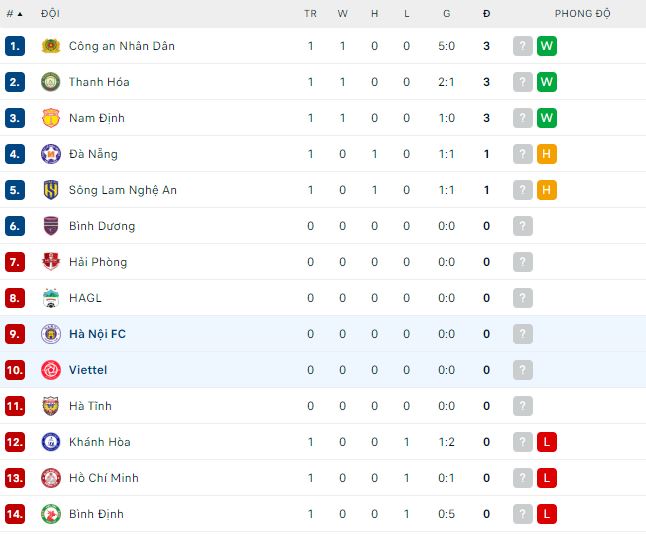The image size is (646, 539).
Task: Click green W form badge for Thanh Hóa
Action: (x=546, y=82)
